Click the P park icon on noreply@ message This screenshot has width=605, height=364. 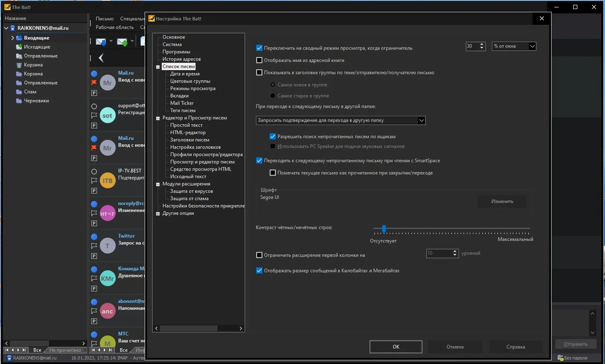coord(94,223)
